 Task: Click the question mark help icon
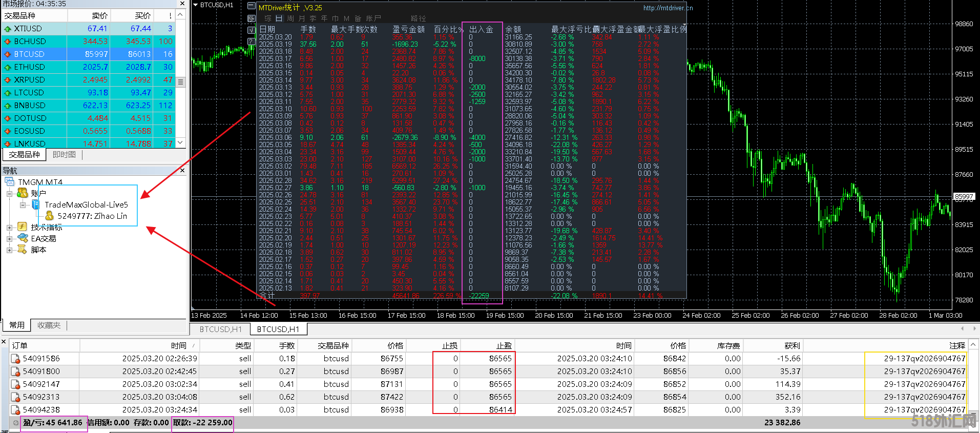(x=251, y=41)
